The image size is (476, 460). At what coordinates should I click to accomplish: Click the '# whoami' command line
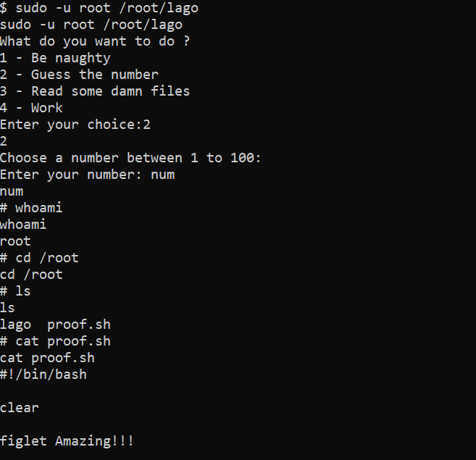click(31, 208)
